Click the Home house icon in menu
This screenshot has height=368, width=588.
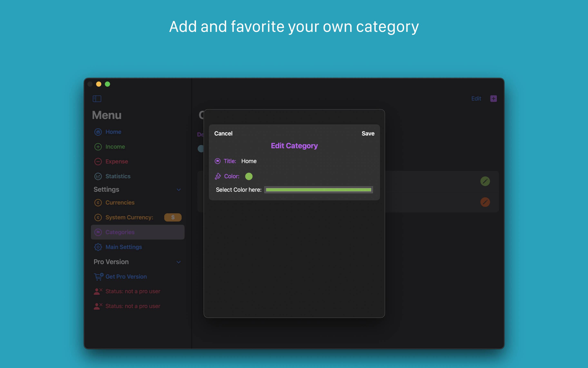coord(98,132)
